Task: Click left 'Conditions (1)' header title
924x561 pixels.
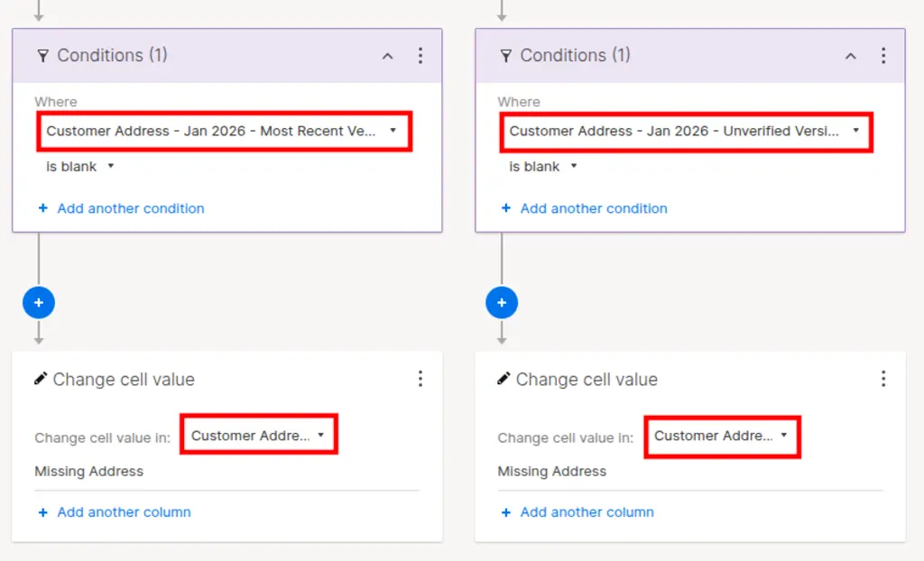Action: coord(112,55)
